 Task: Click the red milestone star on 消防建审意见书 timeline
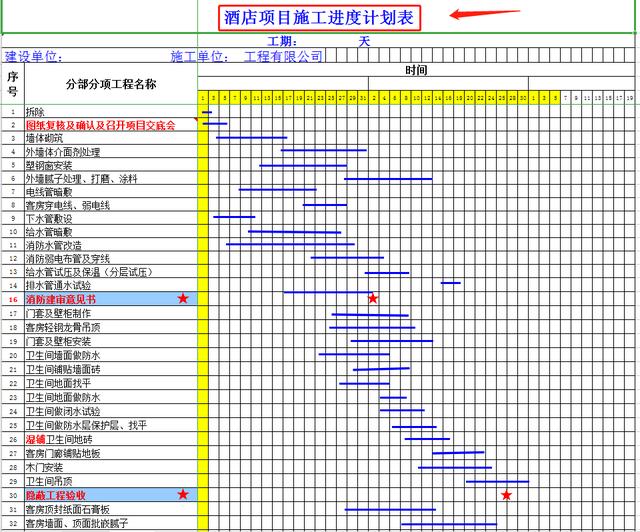click(x=373, y=298)
